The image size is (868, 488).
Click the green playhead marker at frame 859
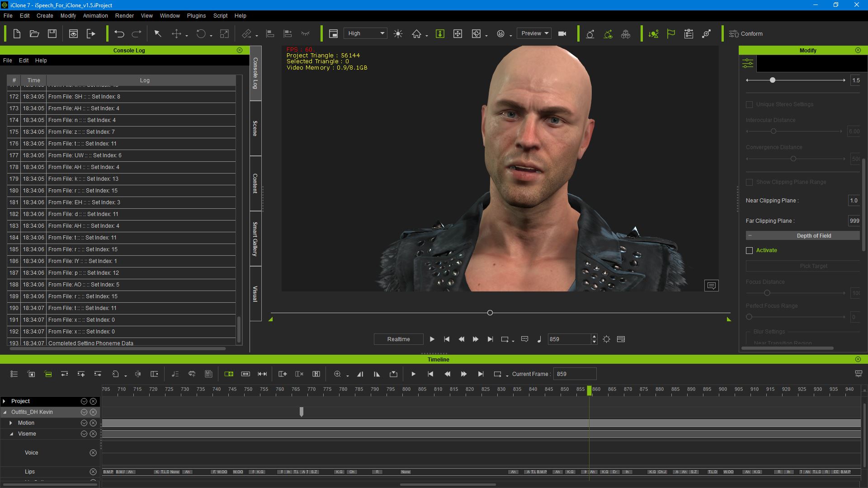click(x=589, y=391)
